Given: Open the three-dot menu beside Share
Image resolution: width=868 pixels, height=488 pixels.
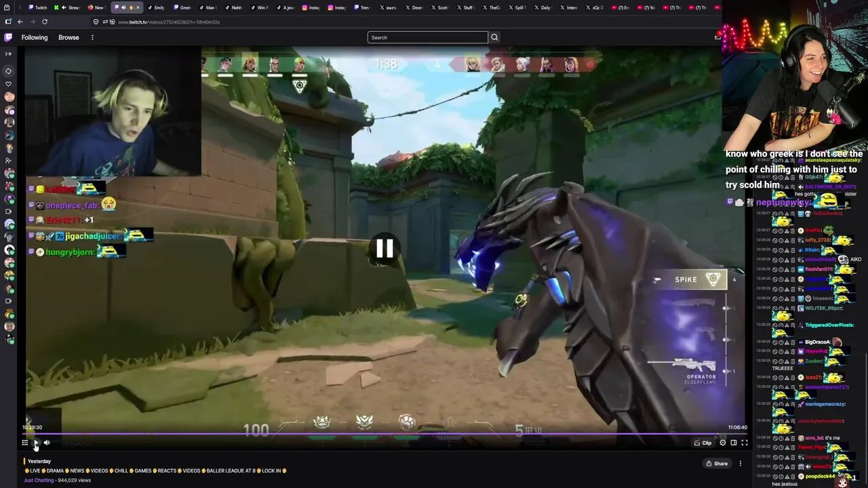Looking at the screenshot, I should point(741,464).
